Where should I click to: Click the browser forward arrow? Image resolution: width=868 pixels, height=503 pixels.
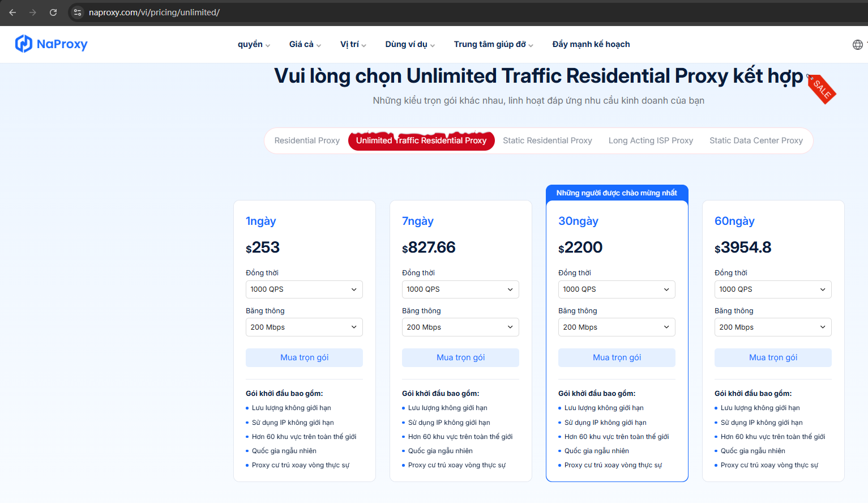(x=33, y=12)
